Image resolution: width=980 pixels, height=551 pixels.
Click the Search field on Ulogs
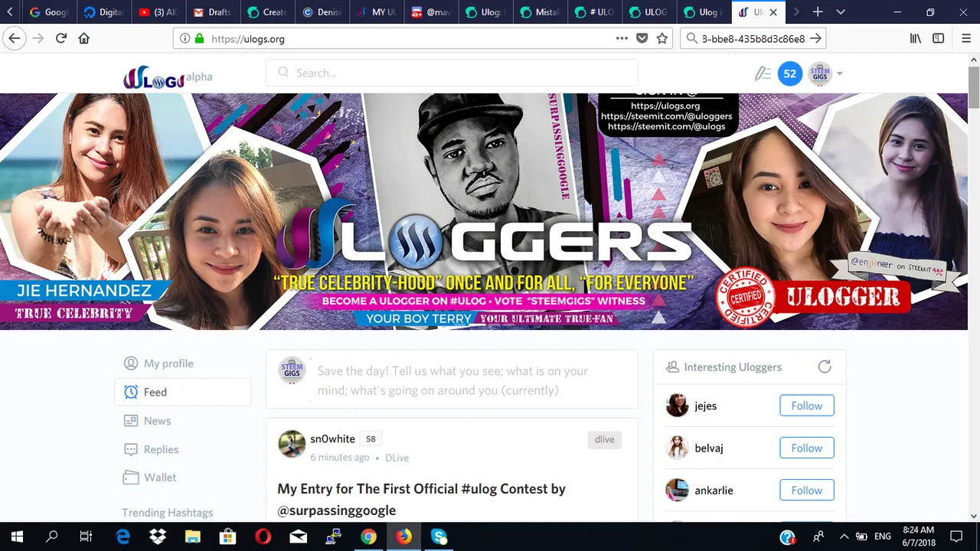(x=452, y=73)
